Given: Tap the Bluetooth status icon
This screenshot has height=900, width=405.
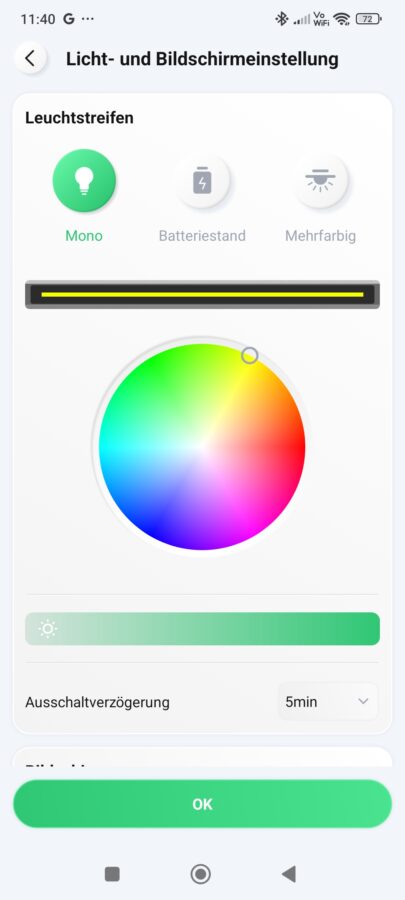Looking at the screenshot, I should pyautogui.click(x=281, y=19).
